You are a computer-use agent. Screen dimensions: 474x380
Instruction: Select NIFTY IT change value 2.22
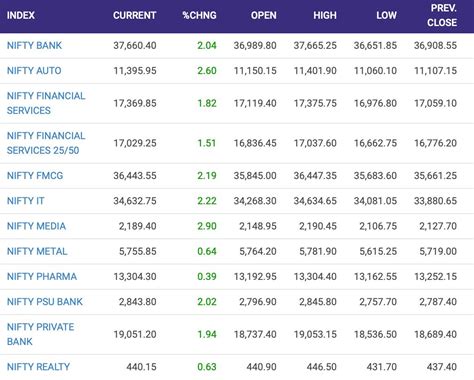[x=207, y=201]
